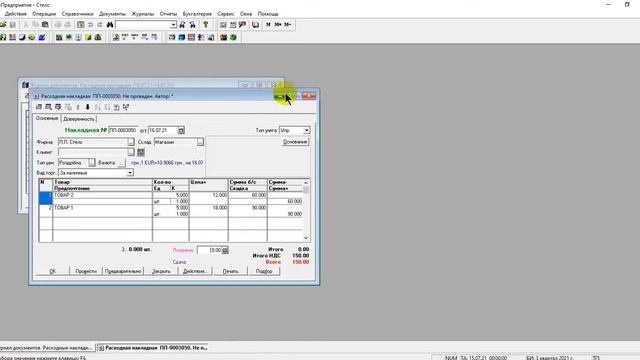Viewport: 640px width, 360px height.
Task: Click the Print icon in main toolbar
Action: pyautogui.click(x=58, y=25)
